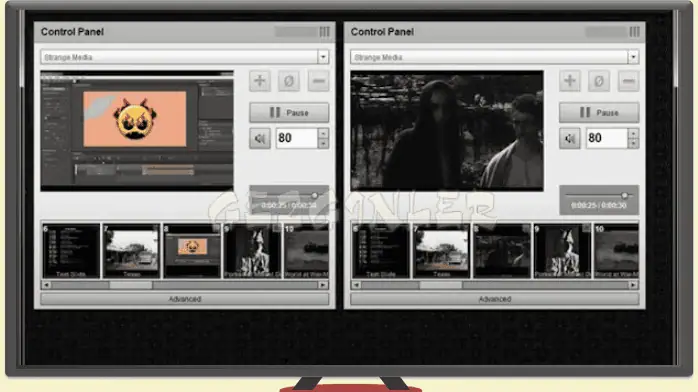The height and width of the screenshot is (392, 698).
Task: Open the Strange Media dropdown in right panel
Action: [633, 57]
